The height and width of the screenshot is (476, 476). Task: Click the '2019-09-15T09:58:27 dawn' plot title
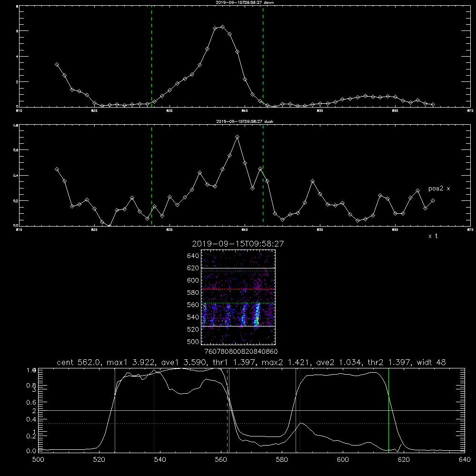click(x=245, y=2)
